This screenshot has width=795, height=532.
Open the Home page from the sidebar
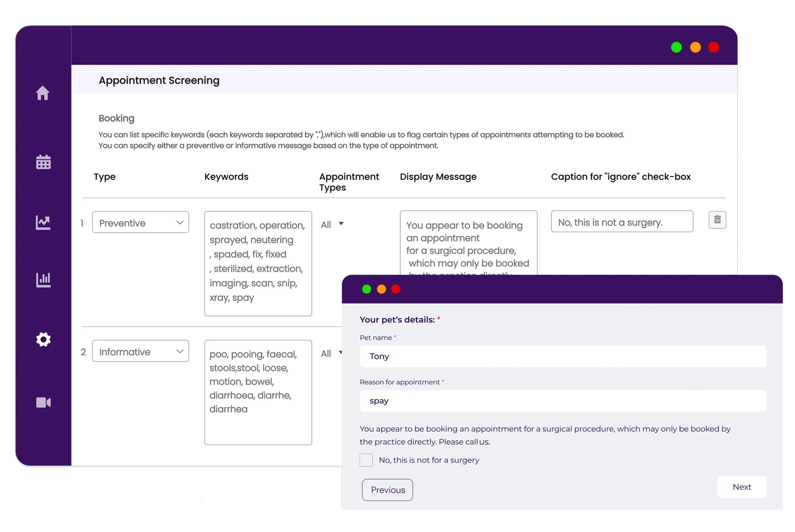point(43,93)
